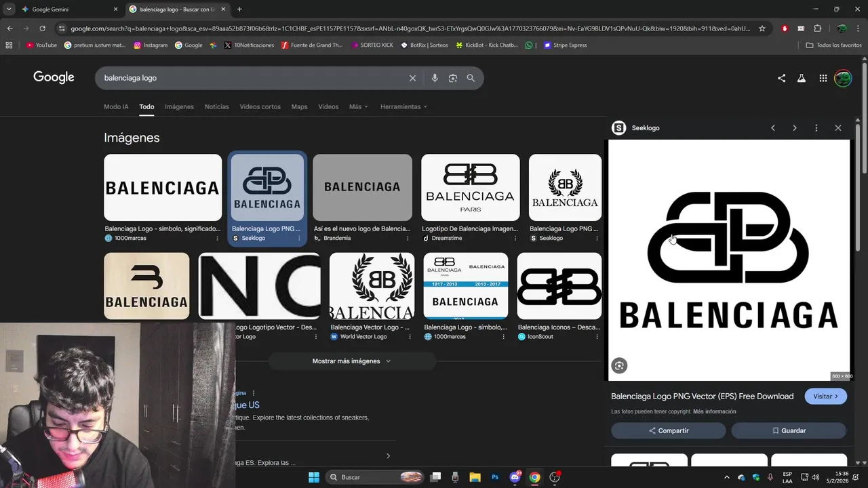Expand the Herramientas dropdown
Viewport: 868px width, 488px height.
403,107
